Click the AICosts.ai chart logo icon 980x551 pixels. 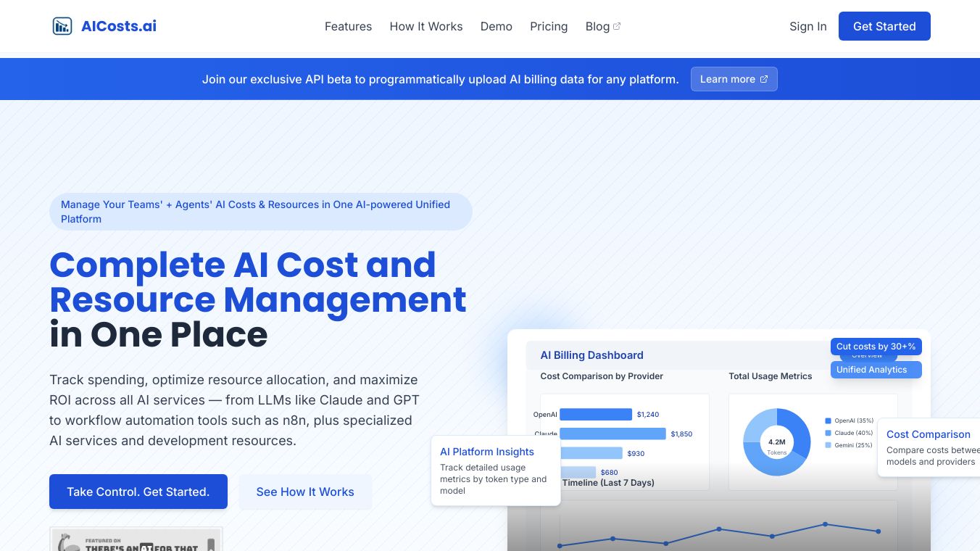(x=62, y=26)
